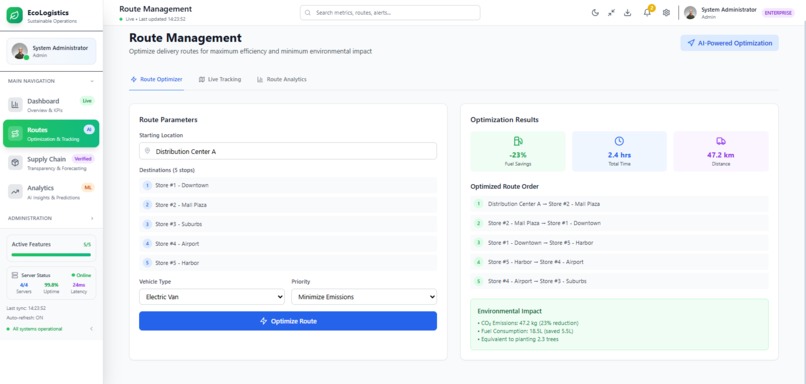Viewport: 806px width, 384px height.
Task: Click the clock icon in Total Time
Action: tap(619, 141)
